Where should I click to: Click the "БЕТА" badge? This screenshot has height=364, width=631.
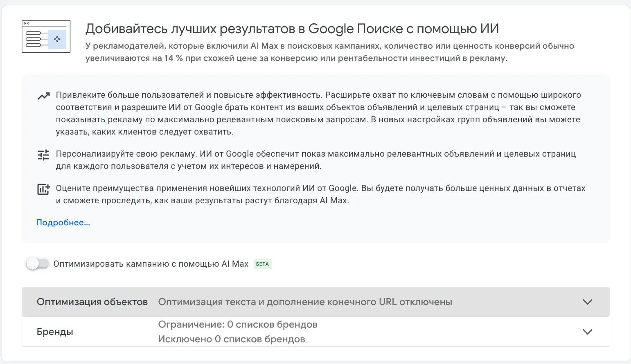(262, 264)
